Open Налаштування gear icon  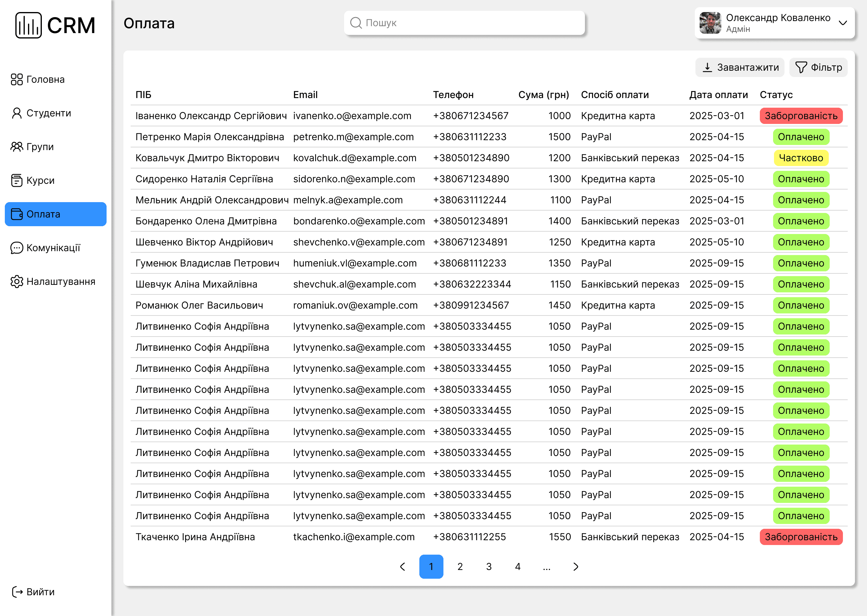click(x=17, y=282)
